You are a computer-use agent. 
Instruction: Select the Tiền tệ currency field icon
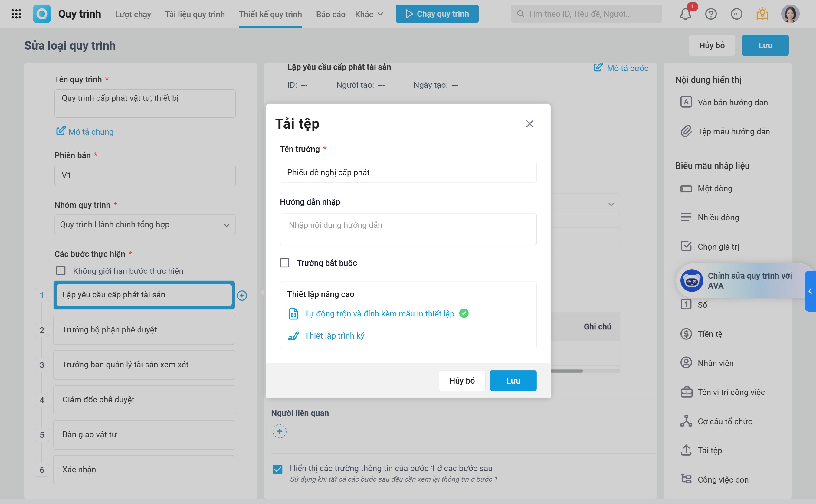tap(686, 334)
